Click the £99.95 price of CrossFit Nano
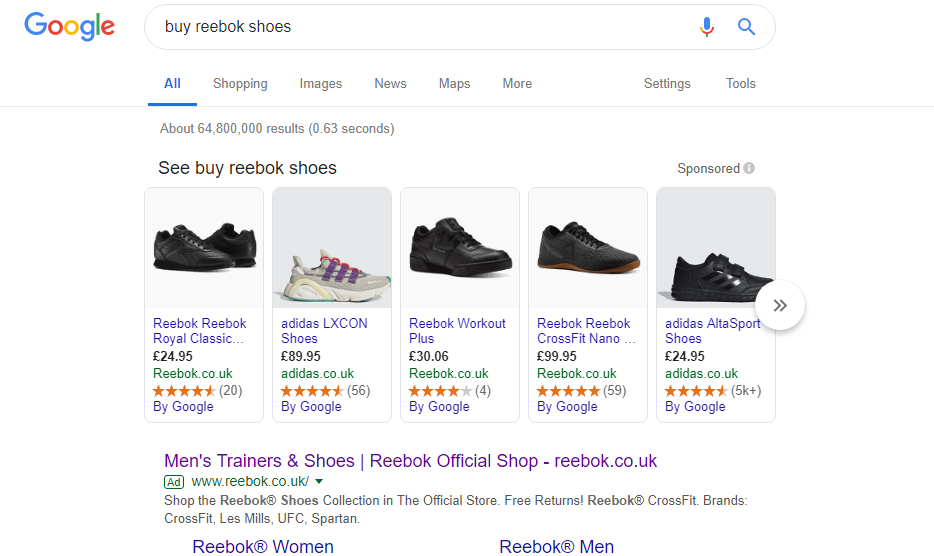 [557, 356]
